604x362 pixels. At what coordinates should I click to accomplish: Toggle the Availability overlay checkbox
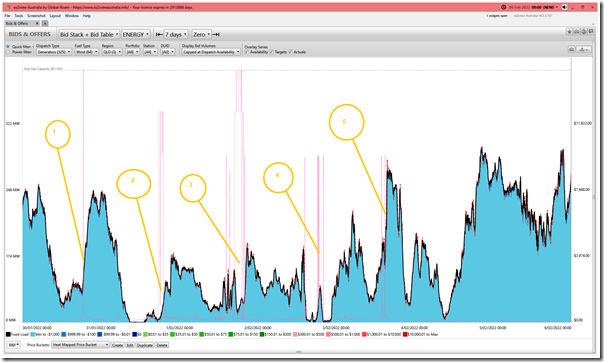(x=247, y=52)
